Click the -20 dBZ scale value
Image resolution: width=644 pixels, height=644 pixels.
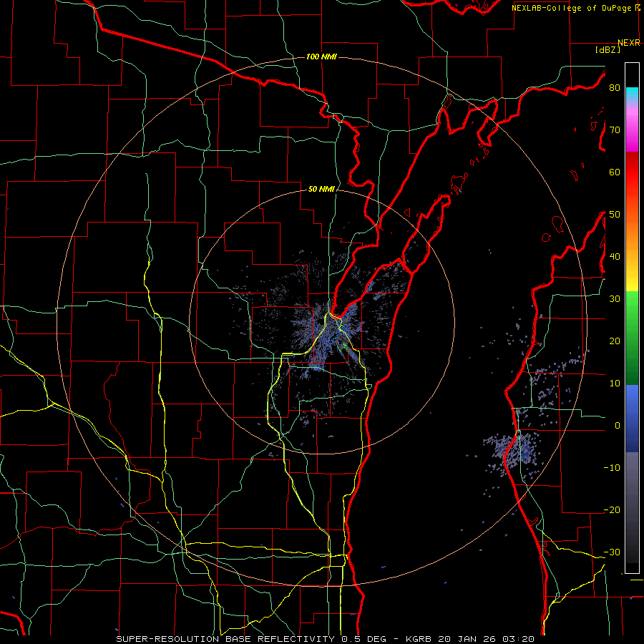(x=612, y=510)
